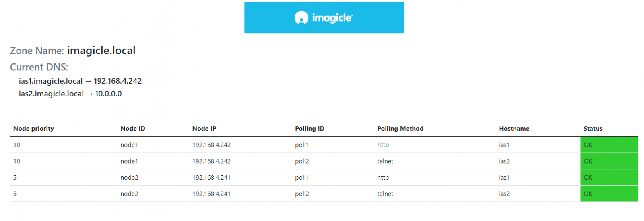Click the Status column header
This screenshot has width=644, height=221.
593,129
